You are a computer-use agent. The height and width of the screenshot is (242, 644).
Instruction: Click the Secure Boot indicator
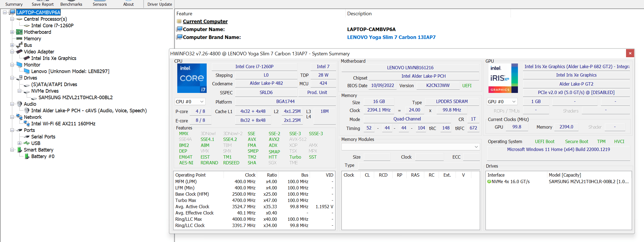pyautogui.click(x=576, y=141)
